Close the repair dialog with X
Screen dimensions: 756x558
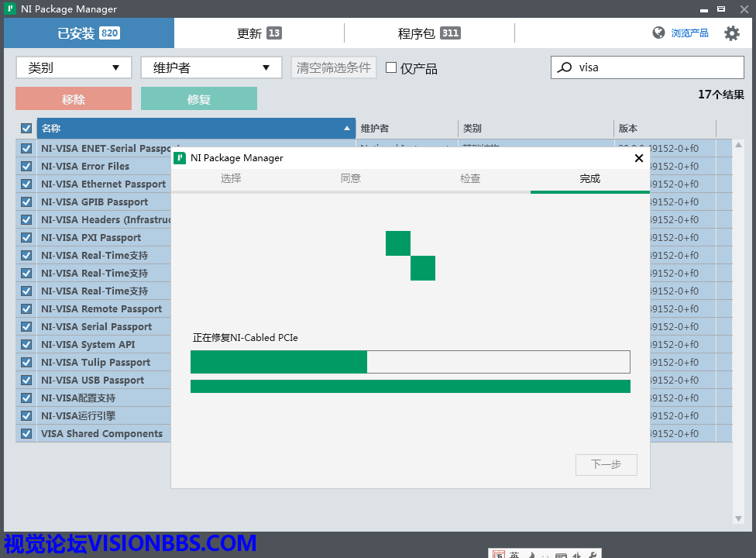[638, 158]
